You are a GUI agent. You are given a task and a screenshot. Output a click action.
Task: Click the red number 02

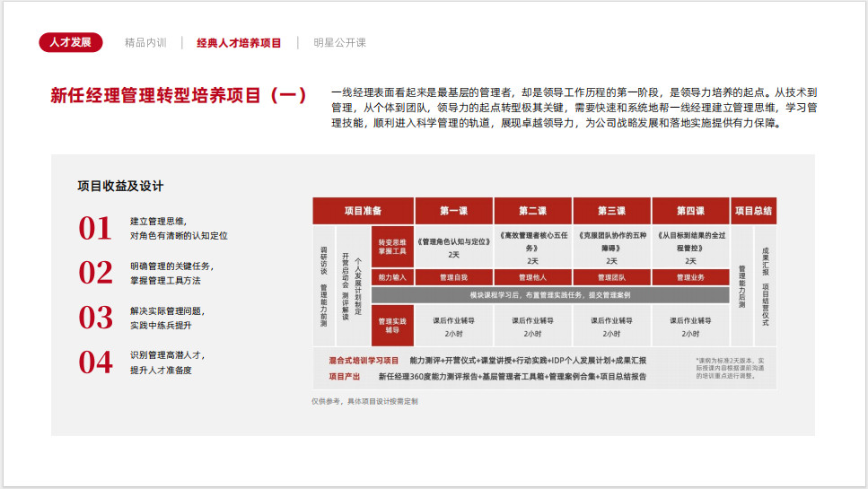click(x=95, y=273)
